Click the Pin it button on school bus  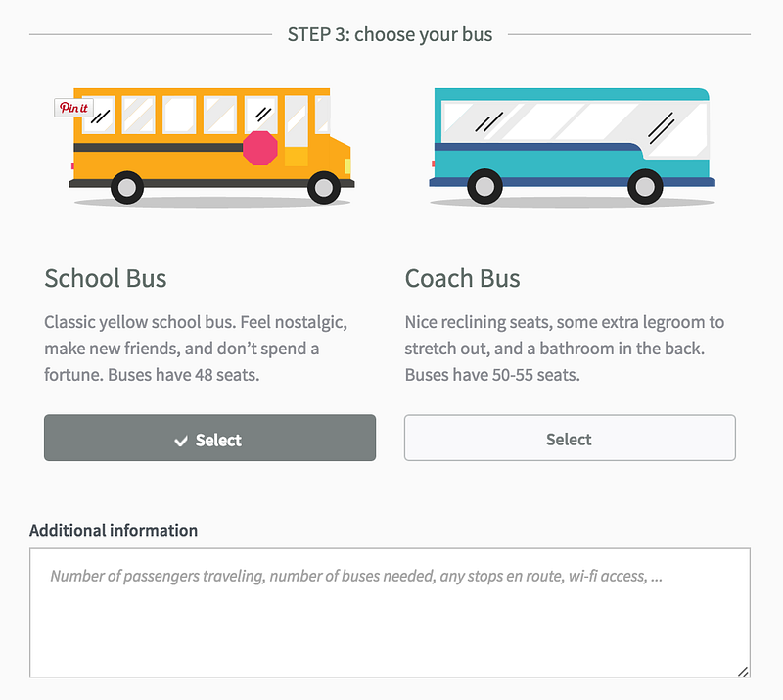click(x=73, y=108)
